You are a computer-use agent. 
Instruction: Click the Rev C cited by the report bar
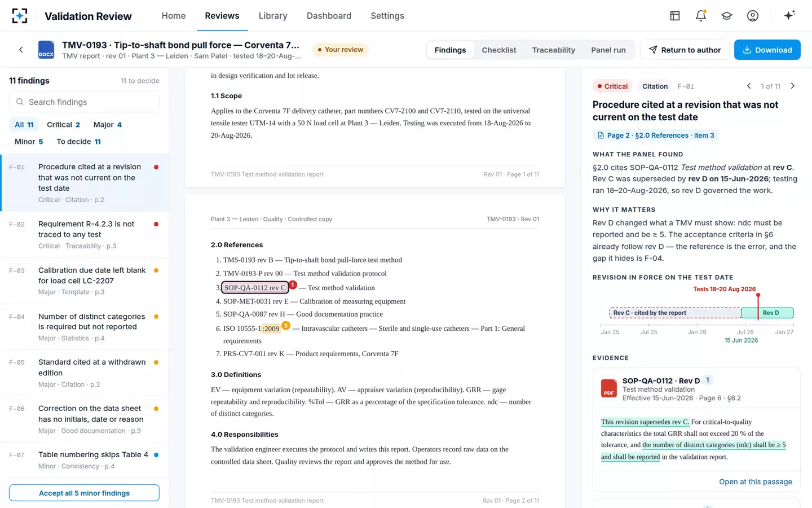tap(675, 313)
